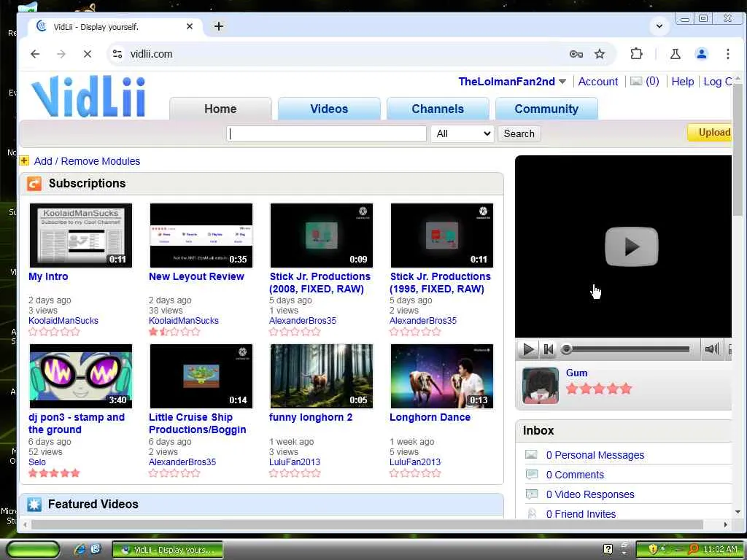Open KoolaidManSucks channel under My Intro
The width and height of the screenshot is (747, 560).
[63, 321]
